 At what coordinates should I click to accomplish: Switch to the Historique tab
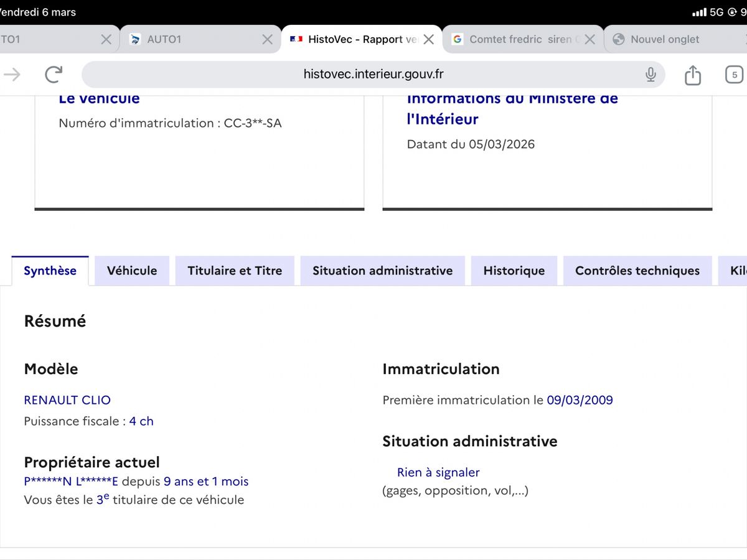(x=514, y=271)
